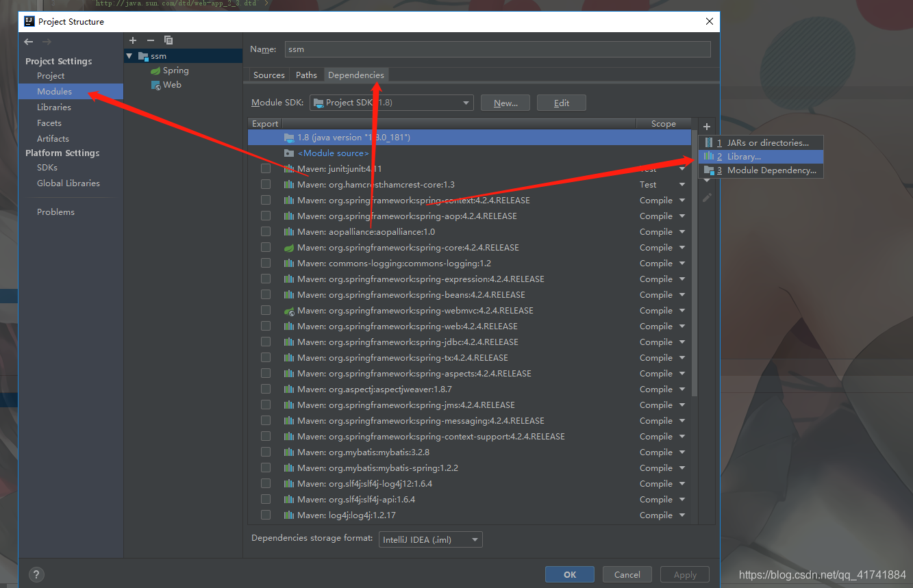Open scope dropdown for slf4j-api row
The width and height of the screenshot is (913, 588).
pos(682,500)
